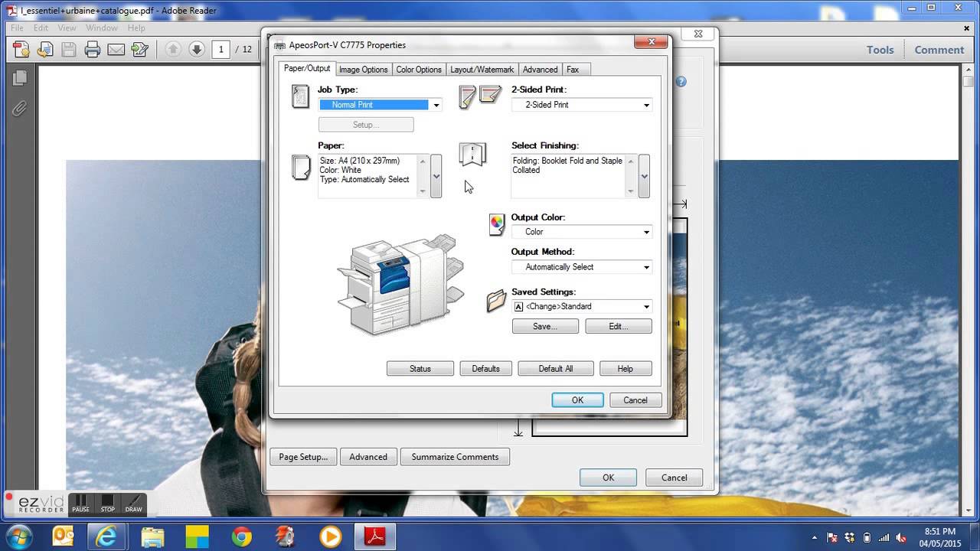Screen dimensions: 980x551
Task: Click the Saved Settings folder icon
Action: [x=496, y=300]
